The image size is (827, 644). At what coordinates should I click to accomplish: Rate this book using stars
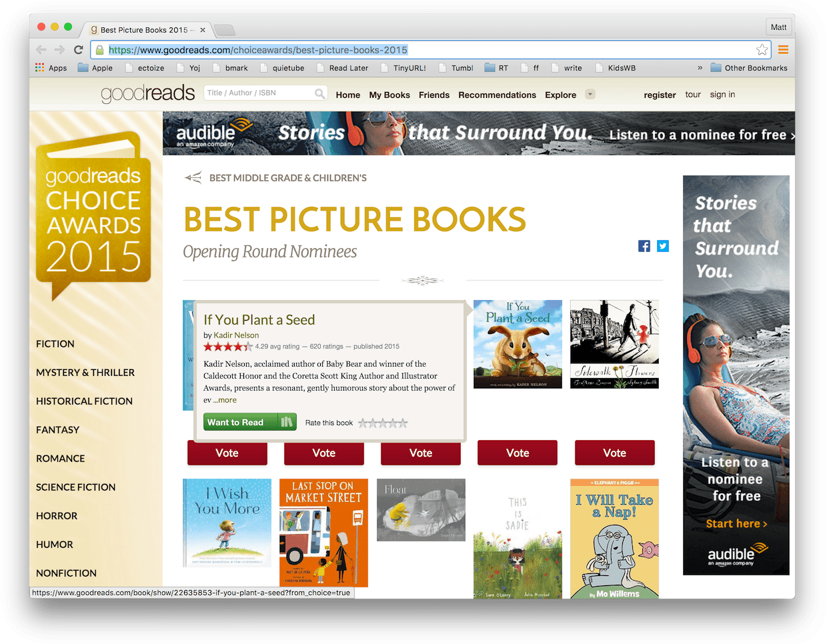(383, 423)
